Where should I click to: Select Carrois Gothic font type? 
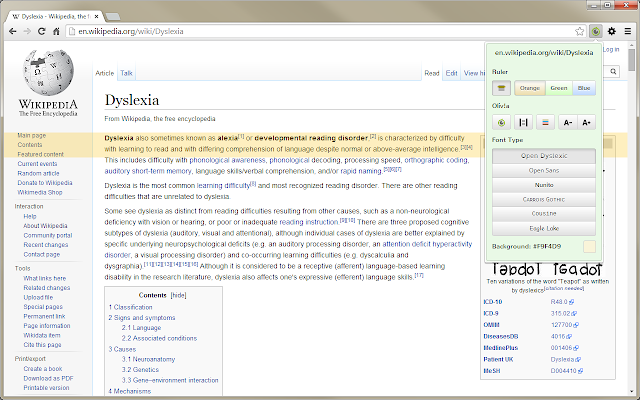click(544, 199)
